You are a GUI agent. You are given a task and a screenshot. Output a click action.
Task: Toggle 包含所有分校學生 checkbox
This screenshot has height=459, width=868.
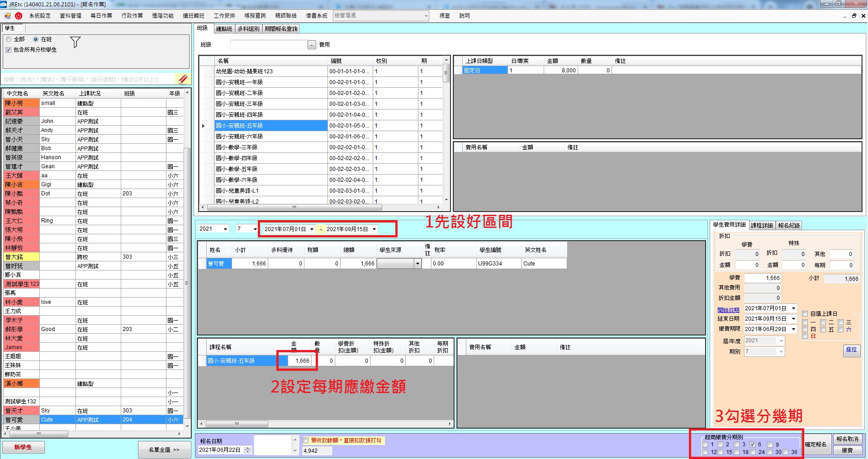click(9, 50)
